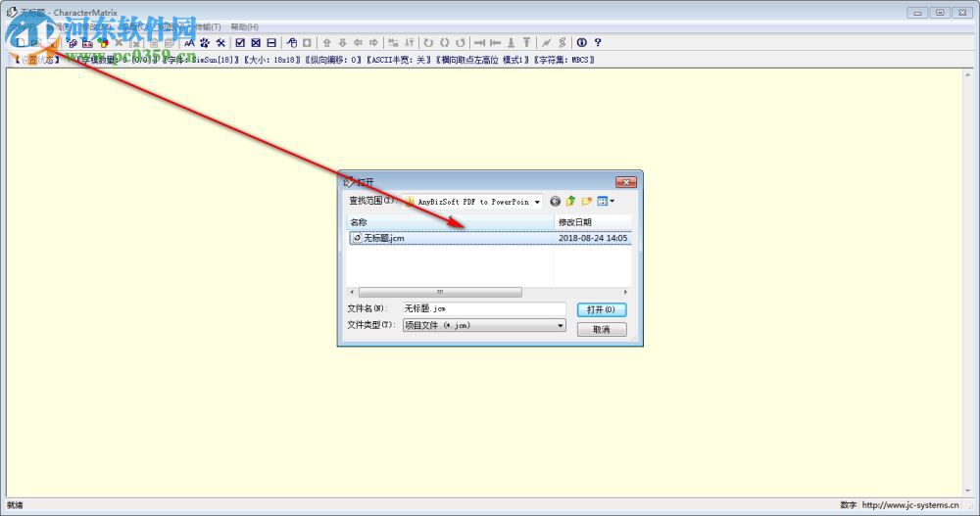Click the box-with-minus toolbar icon
This screenshot has width=980, height=516.
(x=271, y=42)
